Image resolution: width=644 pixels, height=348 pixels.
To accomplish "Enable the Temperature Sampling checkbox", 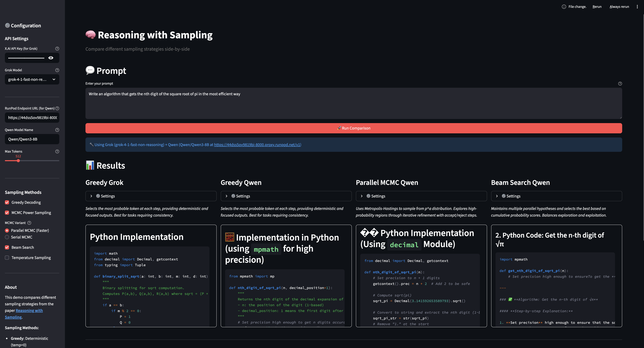I will click(x=7, y=258).
